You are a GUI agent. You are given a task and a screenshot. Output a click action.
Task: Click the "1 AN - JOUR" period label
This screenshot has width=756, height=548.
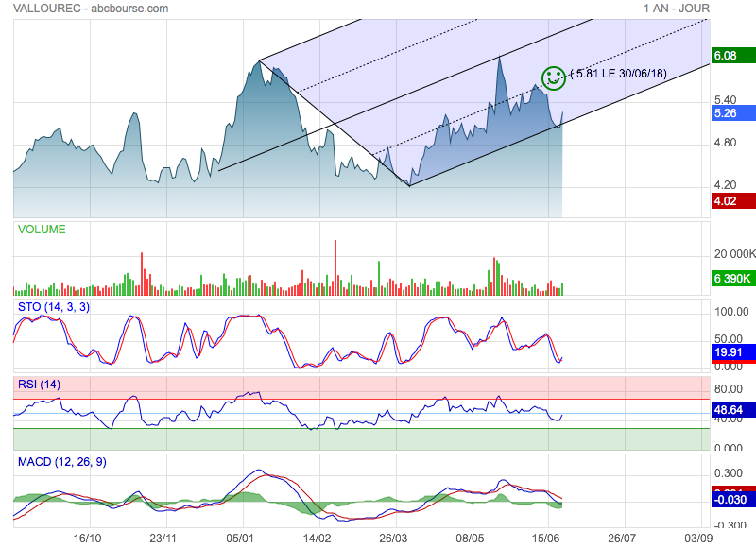(677, 9)
